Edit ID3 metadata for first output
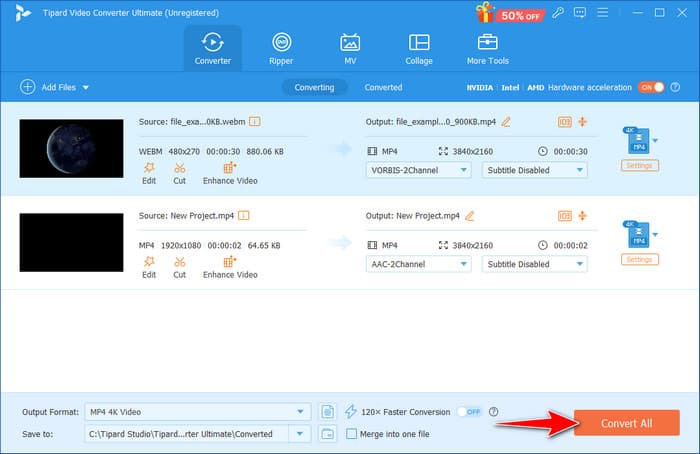Screen dimensions: 700x454 point(565,122)
